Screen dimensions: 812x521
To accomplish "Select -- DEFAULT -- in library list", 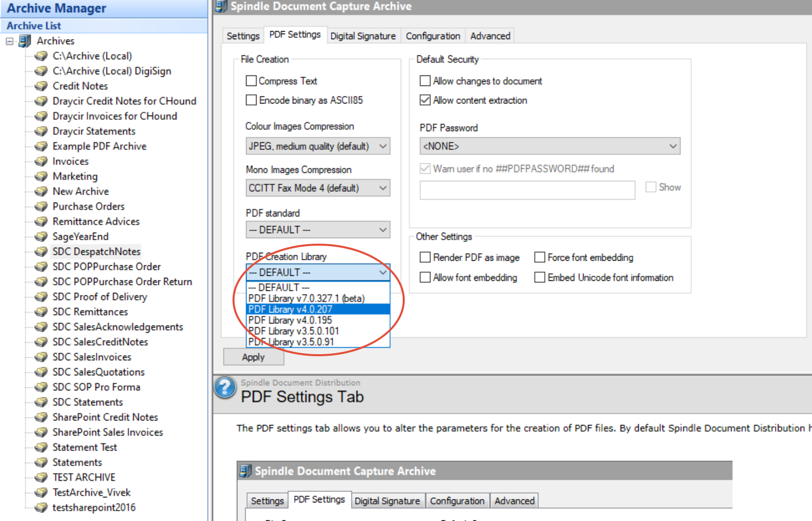I will [x=318, y=287].
